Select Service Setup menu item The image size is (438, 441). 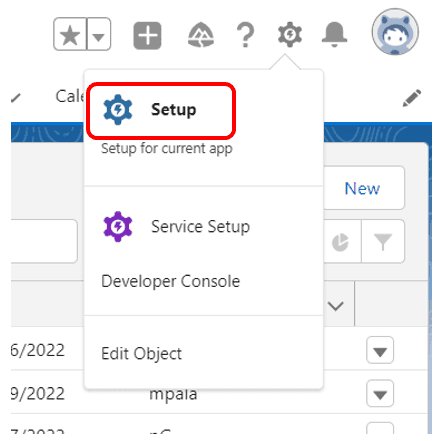point(177,227)
